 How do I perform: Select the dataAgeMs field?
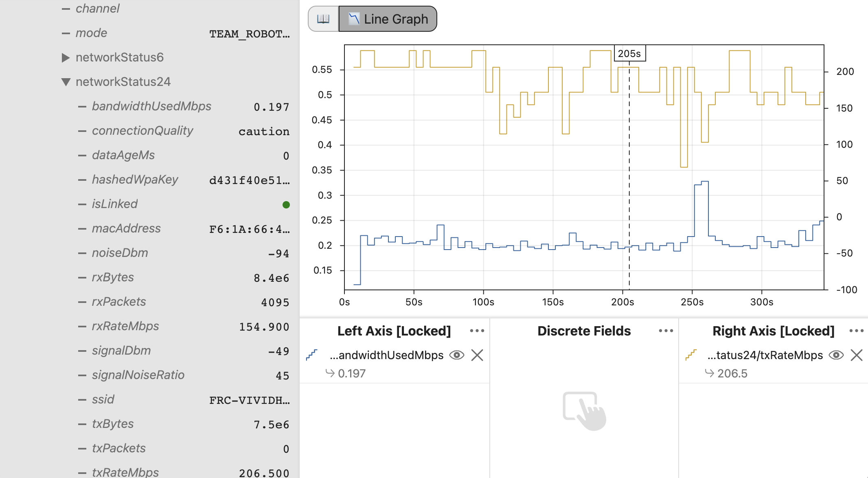123,155
